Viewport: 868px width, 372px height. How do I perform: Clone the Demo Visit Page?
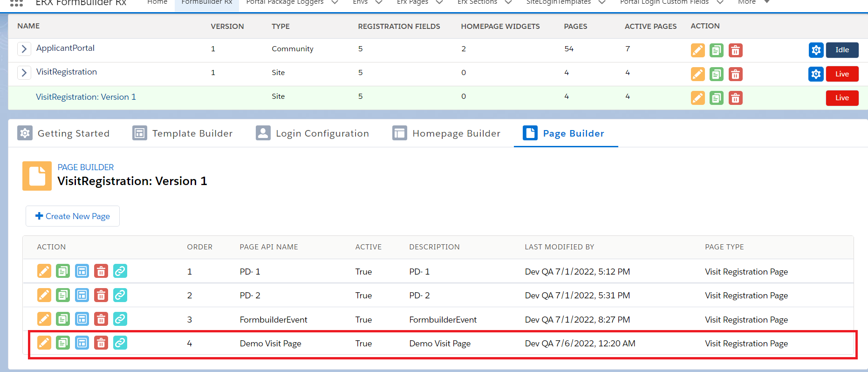point(63,343)
